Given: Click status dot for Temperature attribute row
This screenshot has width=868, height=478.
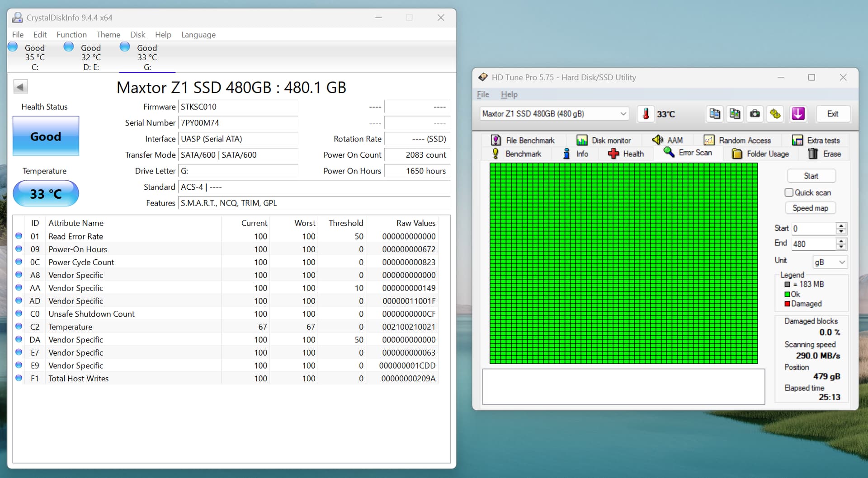Looking at the screenshot, I should tap(19, 326).
